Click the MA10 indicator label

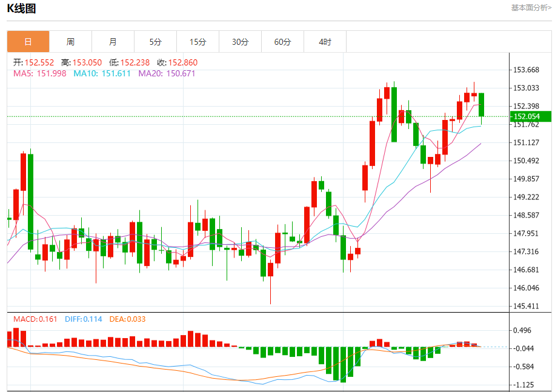point(102,73)
